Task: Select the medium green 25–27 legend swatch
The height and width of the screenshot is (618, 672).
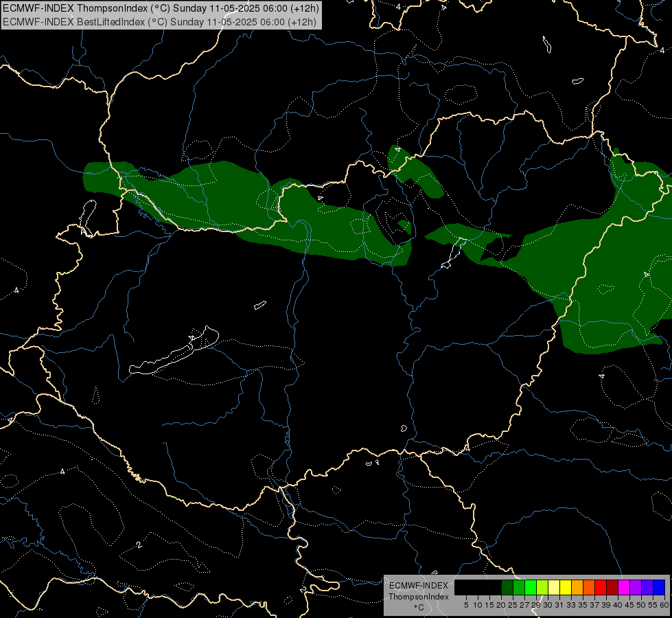Action: [519, 587]
